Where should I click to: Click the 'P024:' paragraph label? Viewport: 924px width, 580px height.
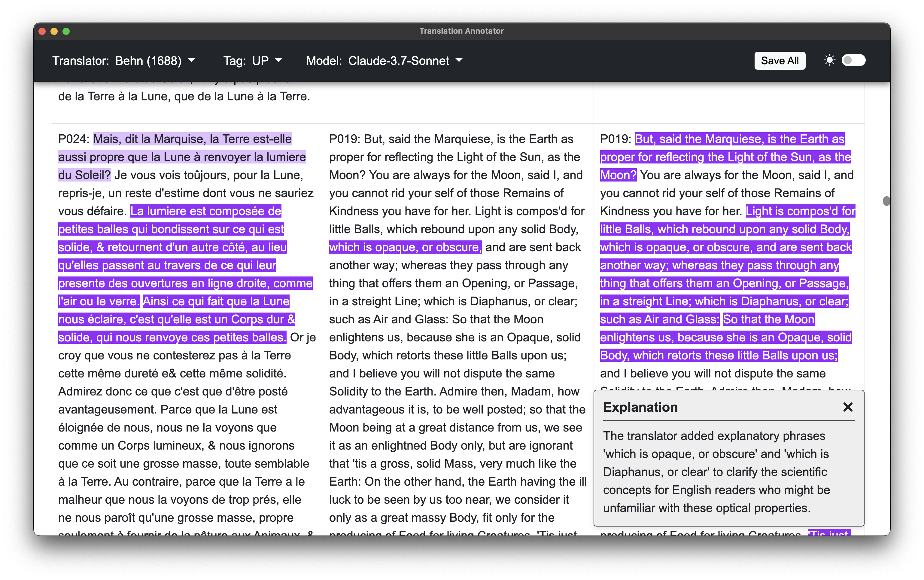pyautogui.click(x=74, y=139)
